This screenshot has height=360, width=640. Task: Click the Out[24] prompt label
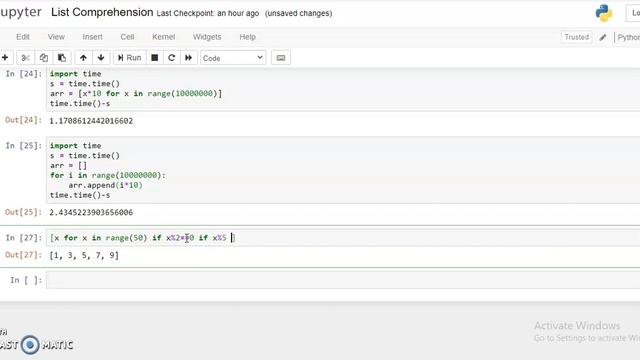[x=23, y=120]
